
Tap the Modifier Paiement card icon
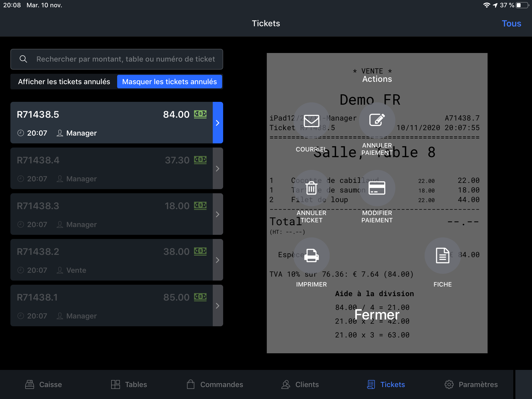(x=377, y=188)
